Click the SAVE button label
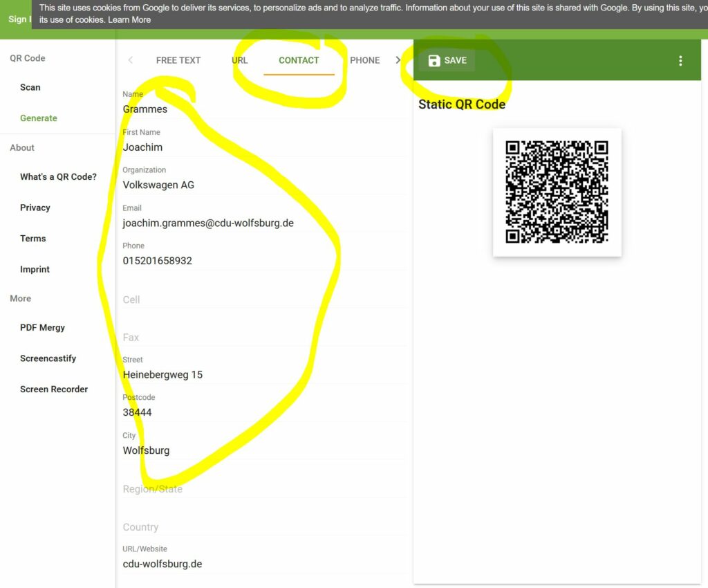This screenshot has width=708, height=588. point(455,60)
